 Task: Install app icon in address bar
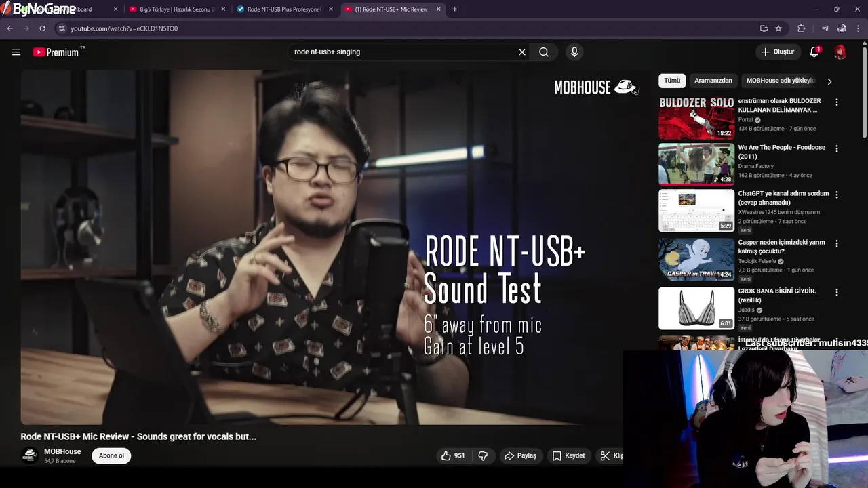[x=764, y=28]
